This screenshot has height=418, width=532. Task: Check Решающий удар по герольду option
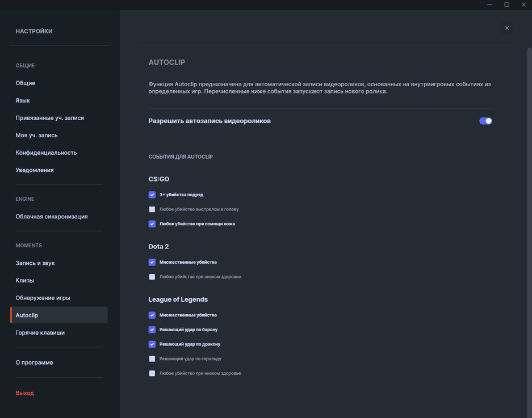pos(152,359)
